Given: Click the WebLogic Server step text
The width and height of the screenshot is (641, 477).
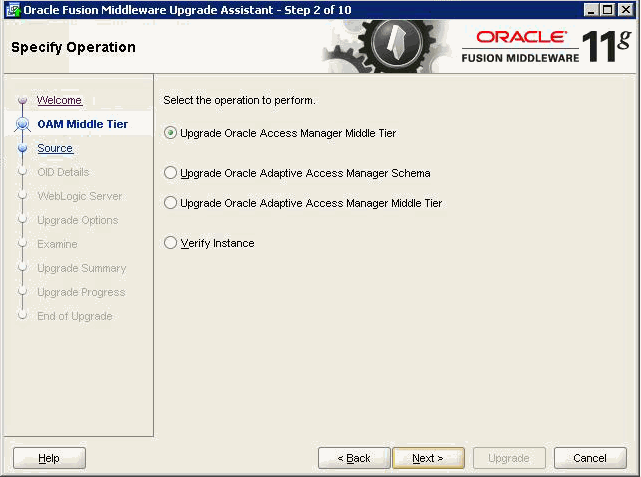Looking at the screenshot, I should click(80, 196).
